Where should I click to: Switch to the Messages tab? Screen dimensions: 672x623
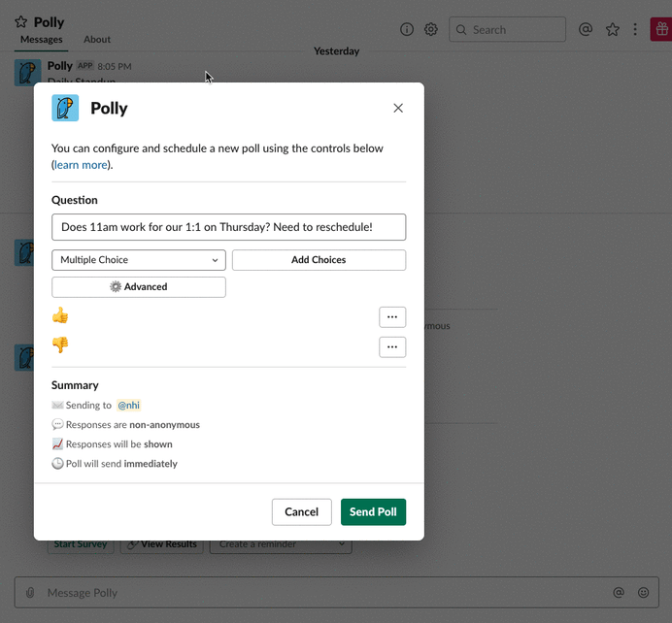42,40
